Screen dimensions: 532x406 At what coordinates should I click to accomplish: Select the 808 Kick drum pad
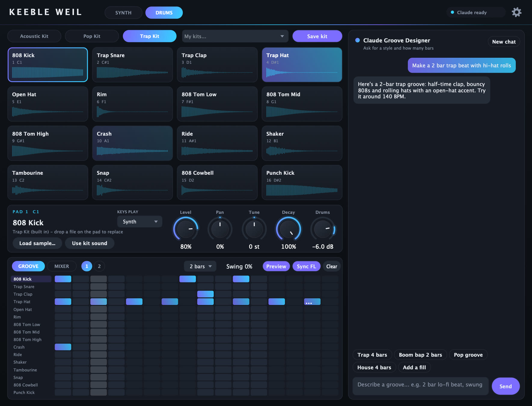pos(48,65)
